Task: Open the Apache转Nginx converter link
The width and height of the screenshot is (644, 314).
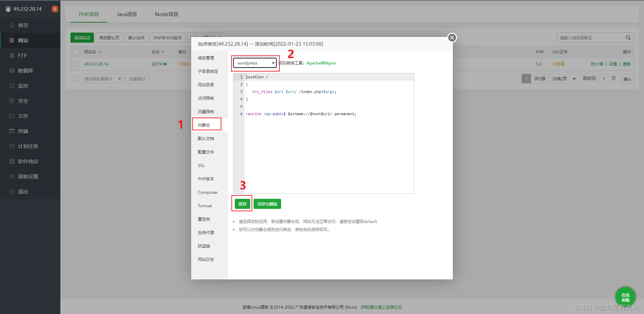Action: pos(321,63)
